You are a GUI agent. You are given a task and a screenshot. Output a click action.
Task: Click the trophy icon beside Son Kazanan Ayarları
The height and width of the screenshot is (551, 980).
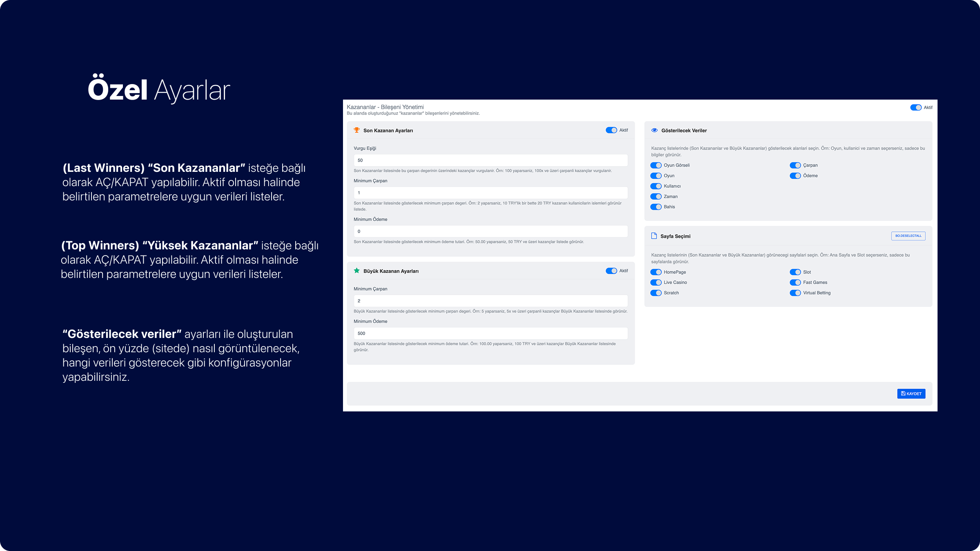[x=356, y=130]
